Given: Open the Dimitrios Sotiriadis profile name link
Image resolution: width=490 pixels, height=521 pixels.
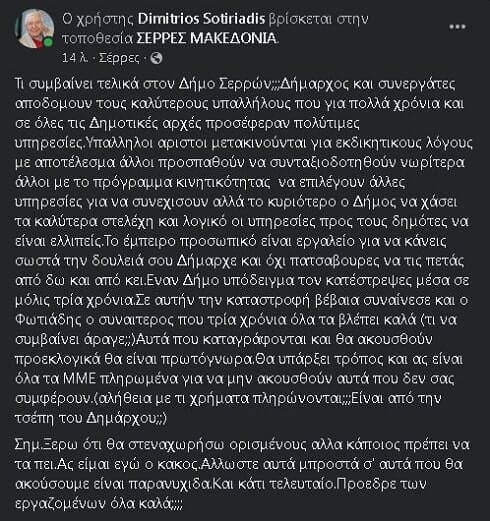Looking at the screenshot, I should (x=201, y=19).
